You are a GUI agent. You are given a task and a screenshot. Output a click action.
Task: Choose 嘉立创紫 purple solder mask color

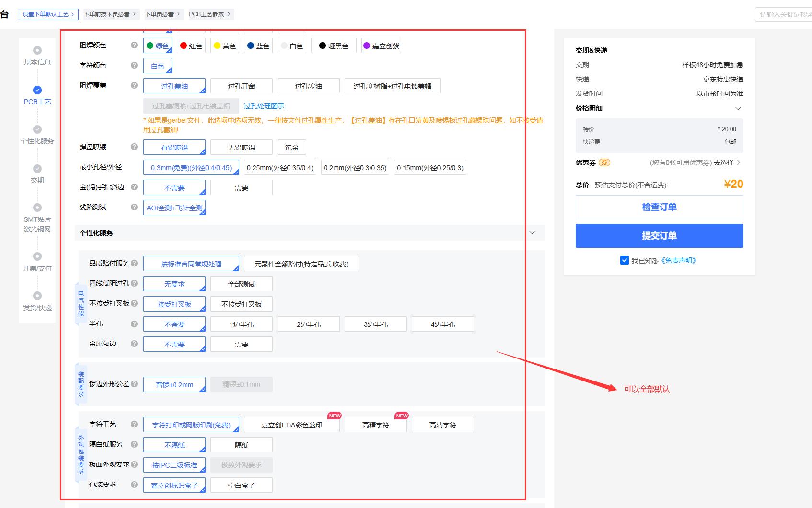[381, 46]
